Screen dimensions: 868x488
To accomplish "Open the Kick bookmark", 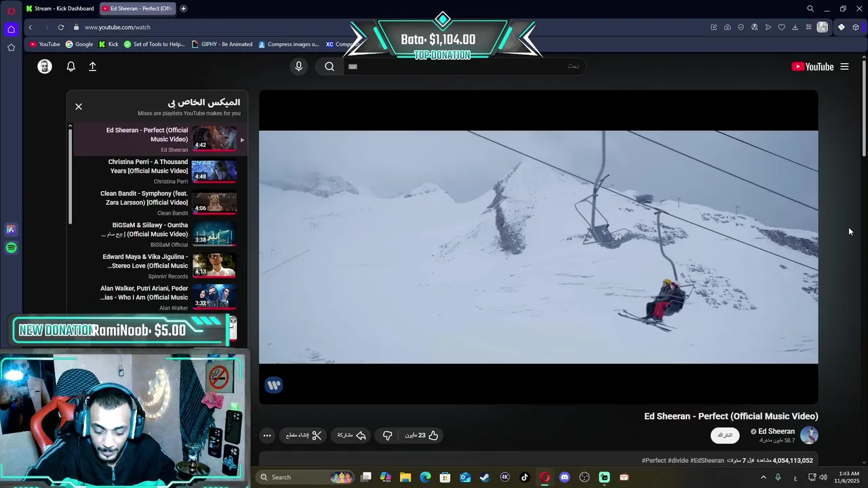I will (108, 44).
